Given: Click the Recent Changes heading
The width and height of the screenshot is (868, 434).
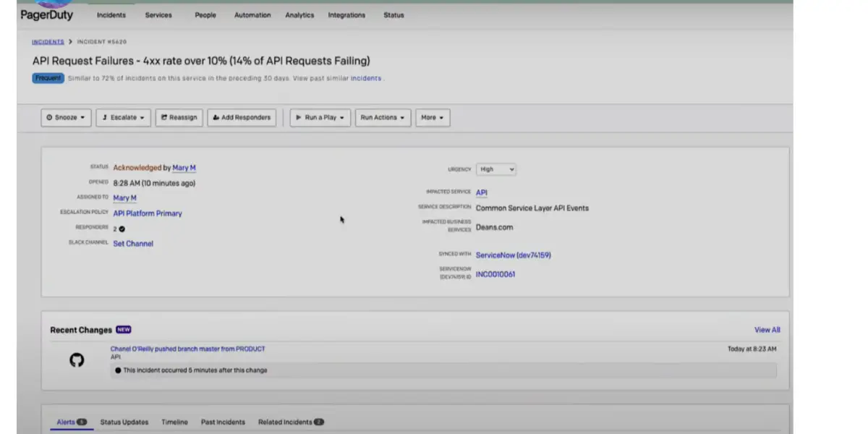Looking at the screenshot, I should 81,330.
